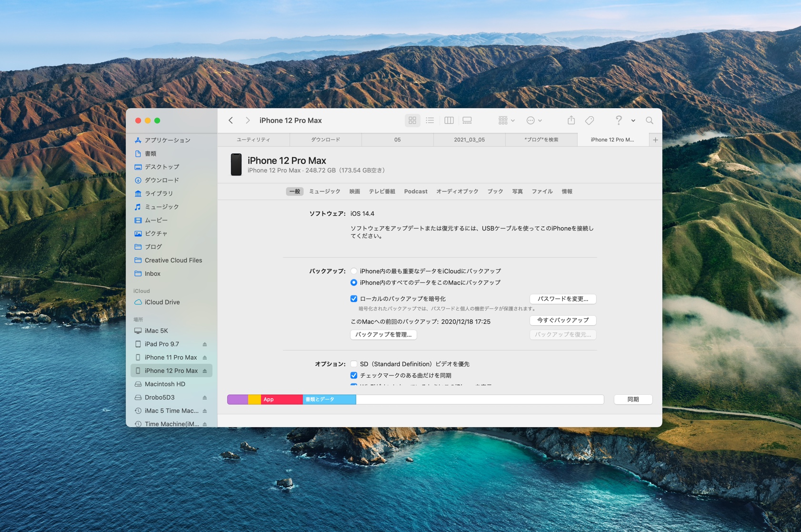This screenshot has width=801, height=532.
Task: Click the purple storage bar segment
Action: (x=238, y=399)
